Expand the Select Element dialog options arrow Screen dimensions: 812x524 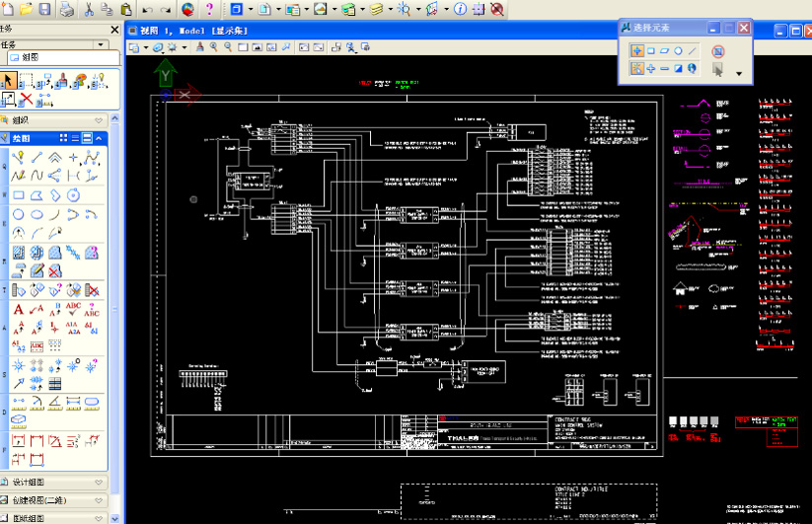click(739, 72)
